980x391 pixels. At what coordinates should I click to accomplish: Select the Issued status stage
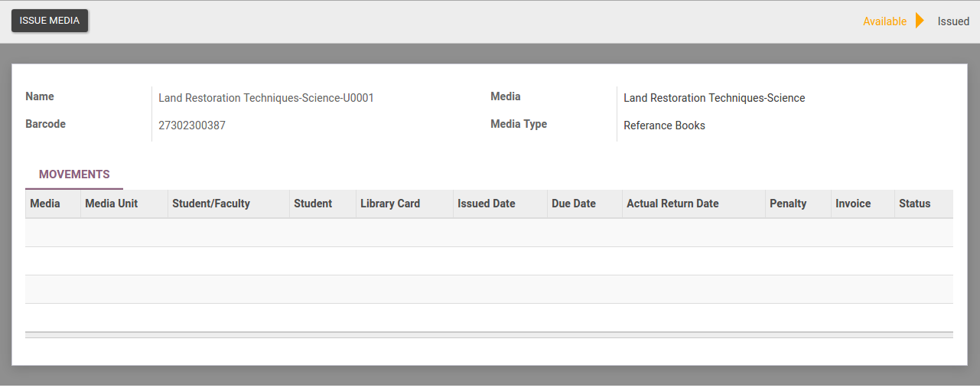tap(953, 21)
